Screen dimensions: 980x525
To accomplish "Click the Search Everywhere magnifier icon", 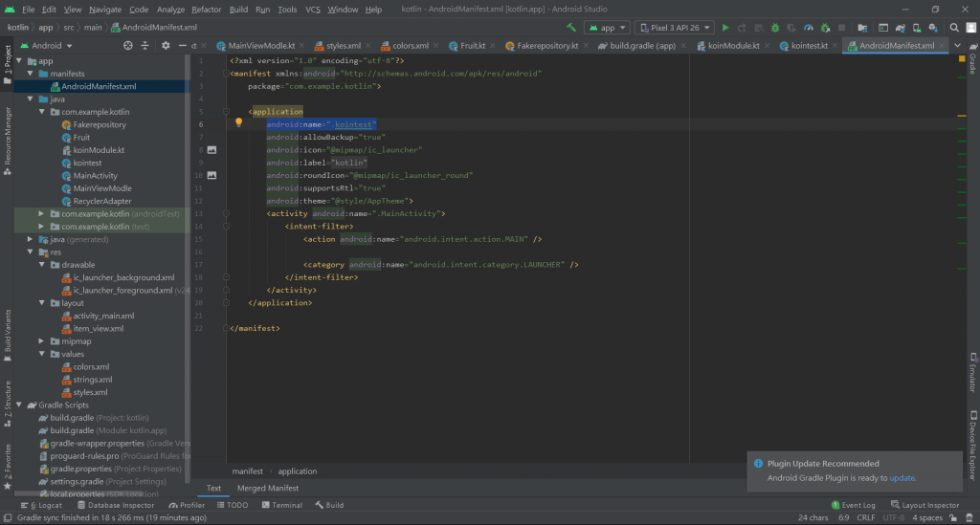I will click(x=954, y=28).
